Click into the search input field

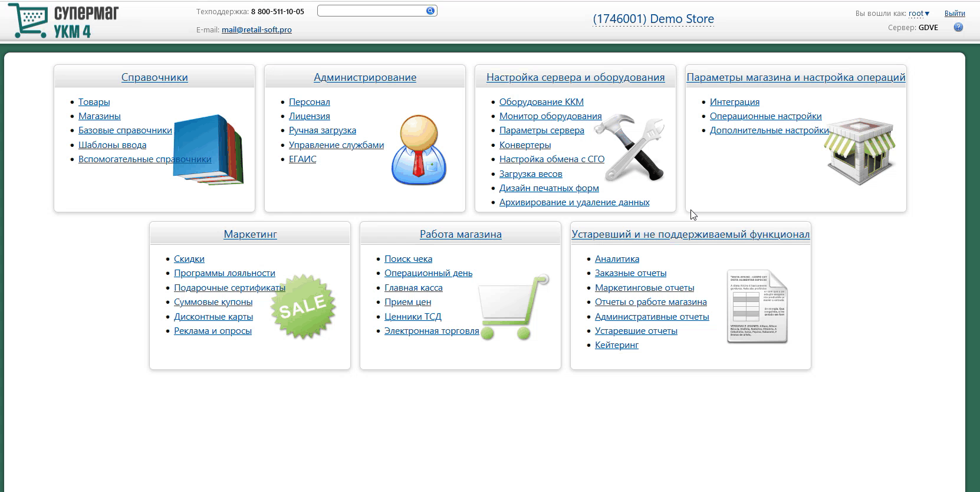coord(371,11)
